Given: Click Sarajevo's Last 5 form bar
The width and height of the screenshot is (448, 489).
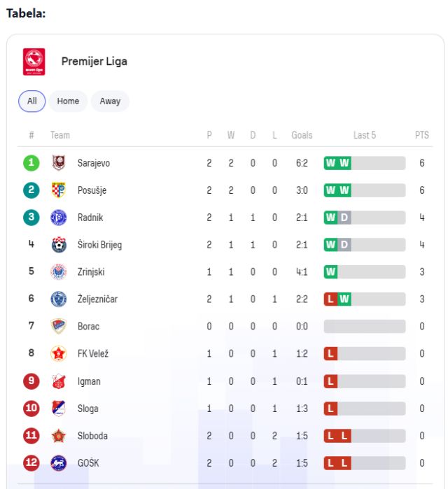Looking at the screenshot, I should tap(364, 163).
